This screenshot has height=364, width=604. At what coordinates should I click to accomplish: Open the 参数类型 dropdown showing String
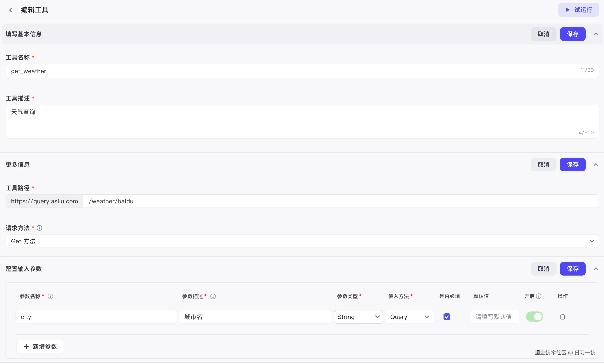click(358, 317)
